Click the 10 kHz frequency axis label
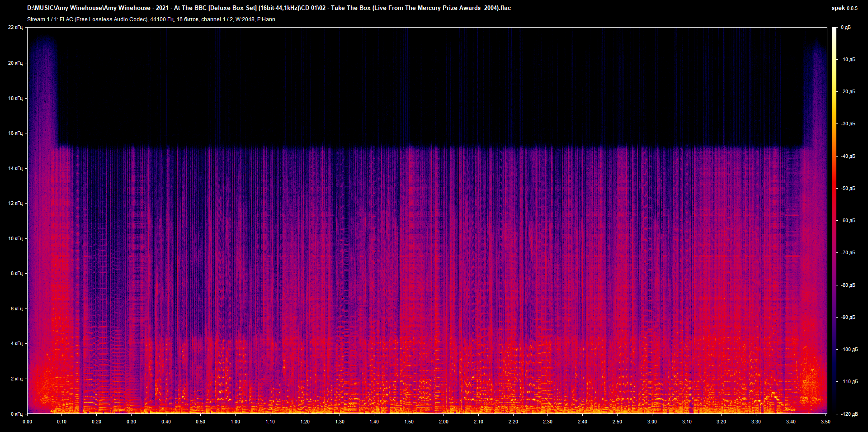This screenshot has width=868, height=432. click(x=15, y=238)
